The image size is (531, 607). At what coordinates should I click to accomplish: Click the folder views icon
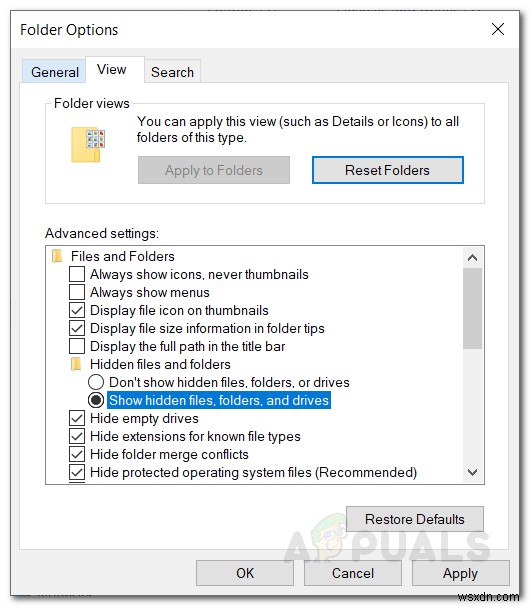pos(88,145)
